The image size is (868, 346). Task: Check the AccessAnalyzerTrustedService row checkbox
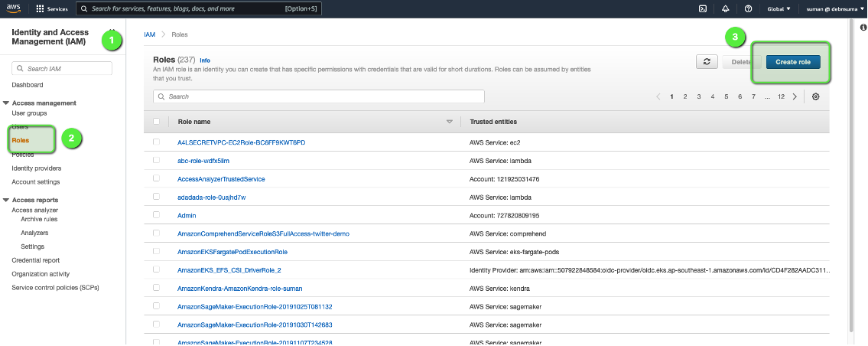(156, 178)
